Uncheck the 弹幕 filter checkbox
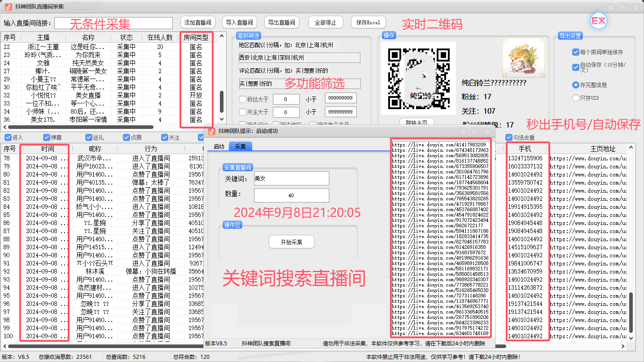The image size is (644, 362). (x=47, y=137)
